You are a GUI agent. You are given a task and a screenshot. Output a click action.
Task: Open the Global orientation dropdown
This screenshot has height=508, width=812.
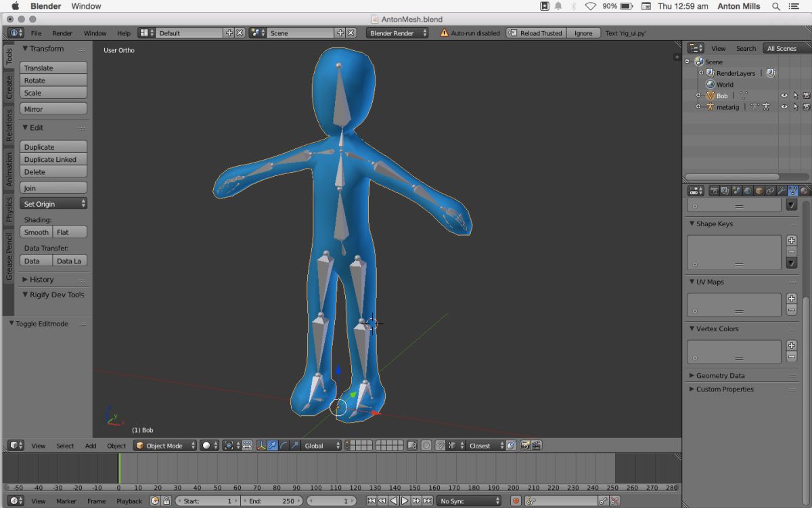[321, 446]
